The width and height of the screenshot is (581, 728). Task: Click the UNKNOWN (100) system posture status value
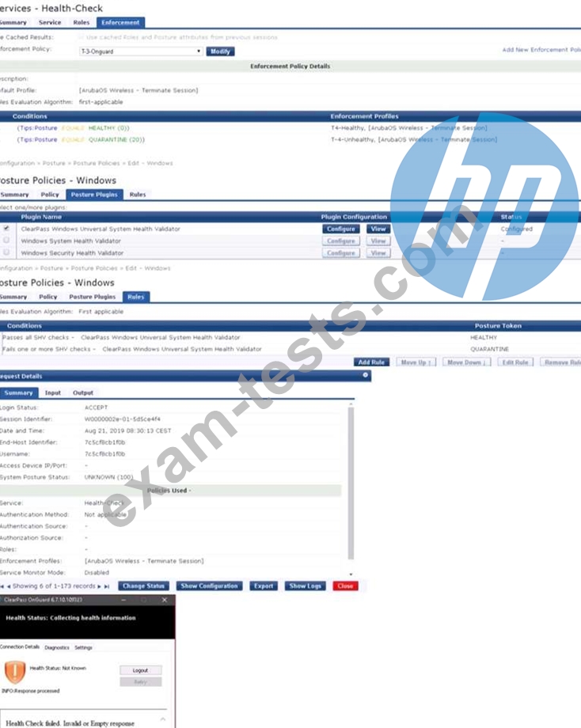pyautogui.click(x=108, y=477)
